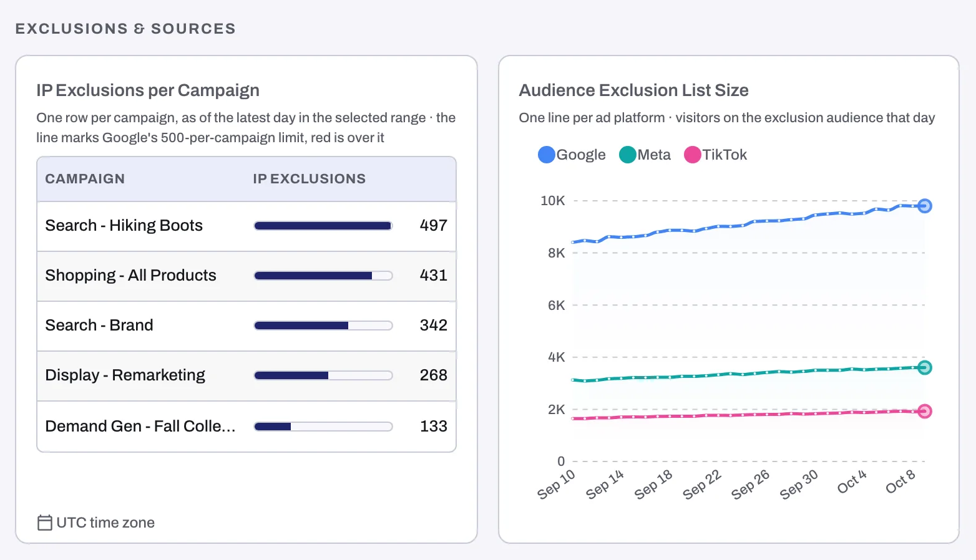976x560 pixels.
Task: Click the 342 exclusions value
Action: (434, 325)
